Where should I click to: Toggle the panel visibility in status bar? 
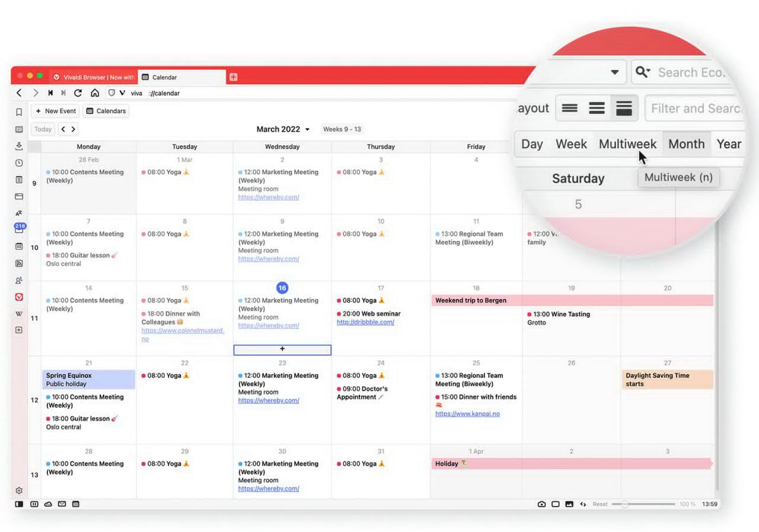(x=20, y=504)
